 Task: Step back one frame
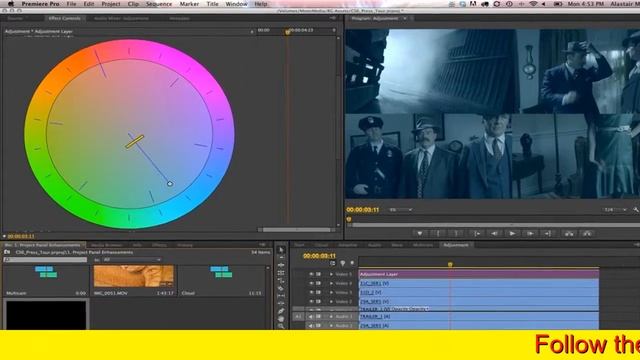pyautogui.click(x=494, y=233)
